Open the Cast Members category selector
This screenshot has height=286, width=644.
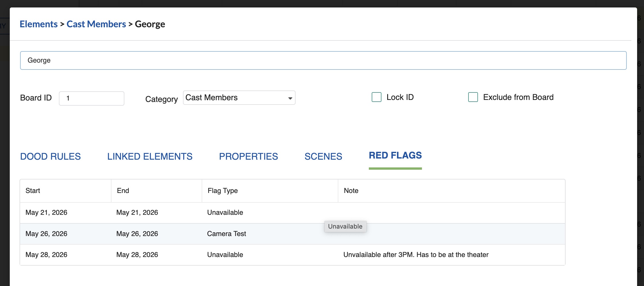238,98
